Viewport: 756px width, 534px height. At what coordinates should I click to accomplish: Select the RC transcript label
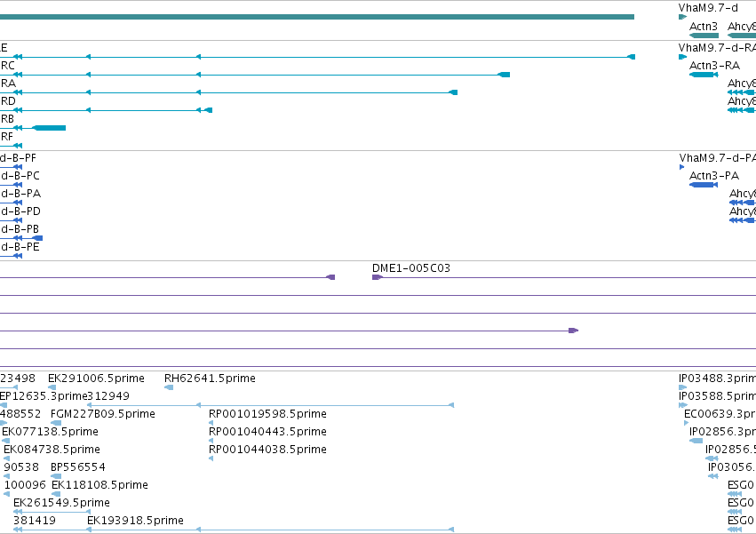click(x=8, y=66)
